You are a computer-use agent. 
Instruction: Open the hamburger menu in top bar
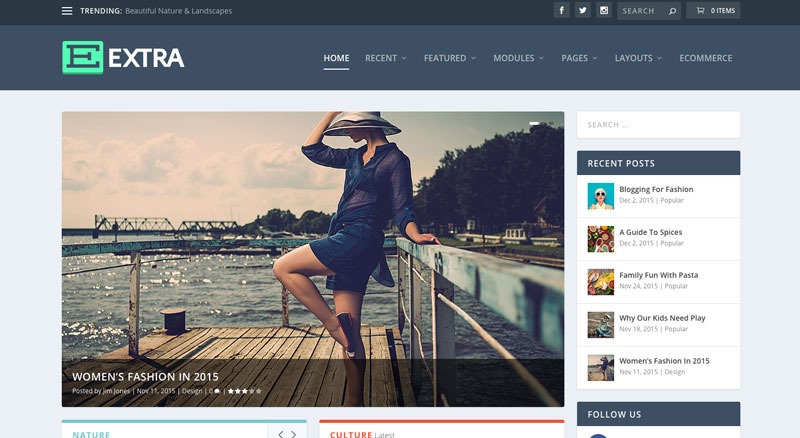(67, 11)
